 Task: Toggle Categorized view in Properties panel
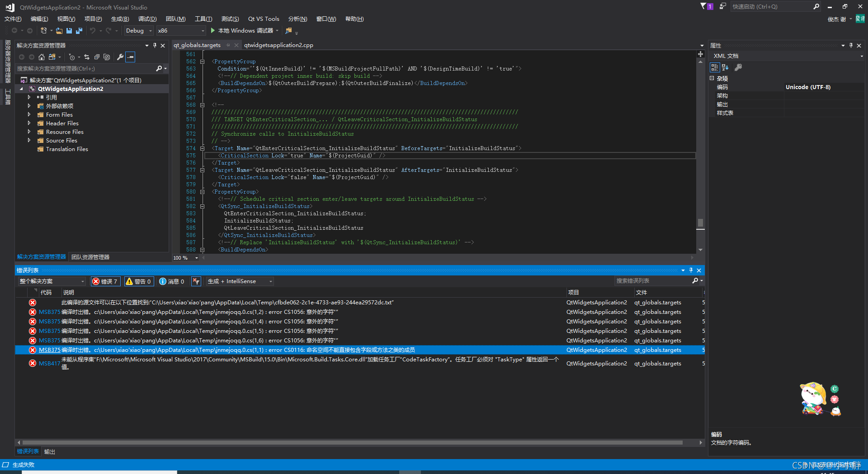click(715, 67)
